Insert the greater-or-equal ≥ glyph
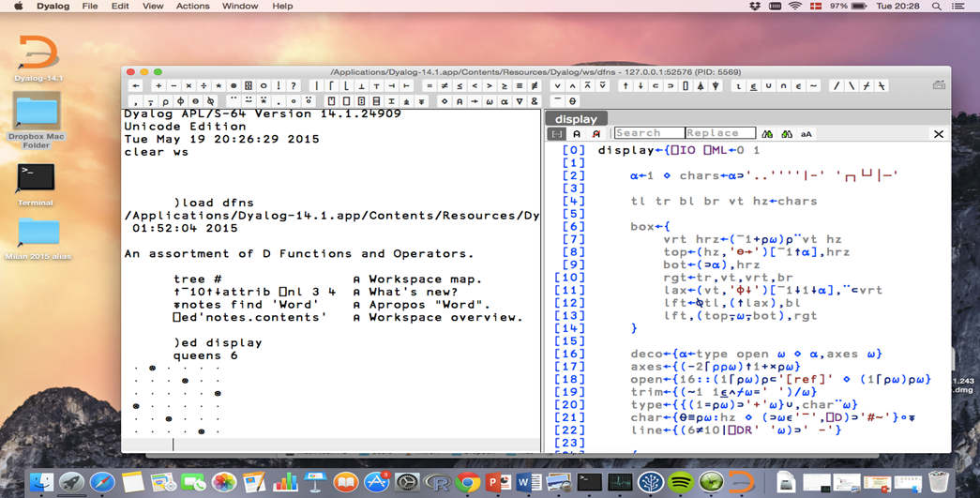 (x=505, y=85)
